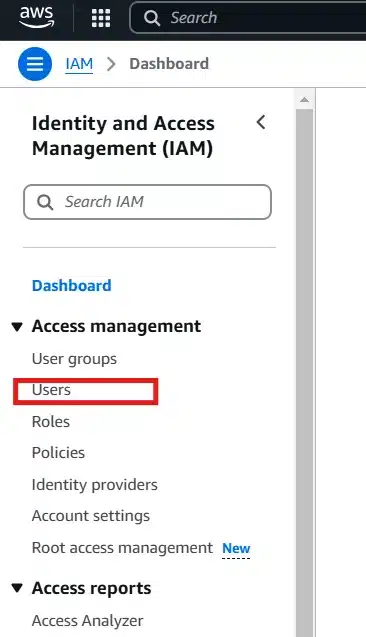Click the sidebar vertical scrollbar track
Image resolution: width=366 pixels, height=637 pixels.
tap(305, 373)
